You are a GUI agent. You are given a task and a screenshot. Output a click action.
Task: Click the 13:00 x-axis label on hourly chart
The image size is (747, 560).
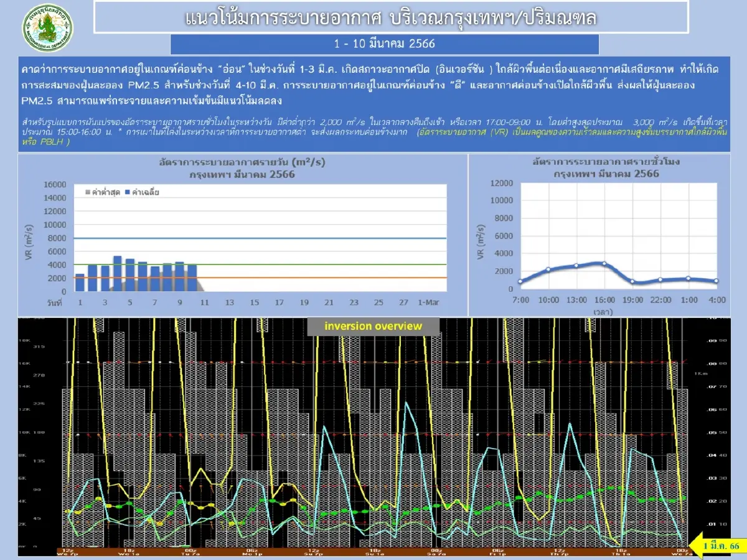tap(576, 299)
